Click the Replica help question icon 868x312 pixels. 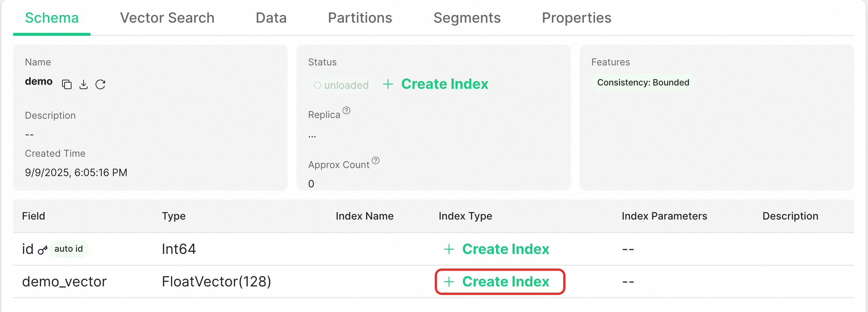(x=346, y=110)
